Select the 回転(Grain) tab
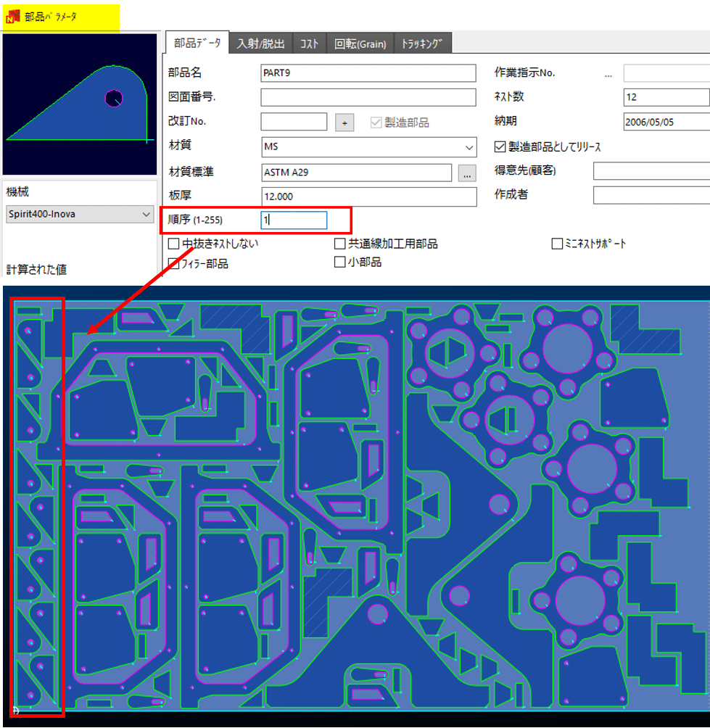The image size is (710, 728). (360, 44)
